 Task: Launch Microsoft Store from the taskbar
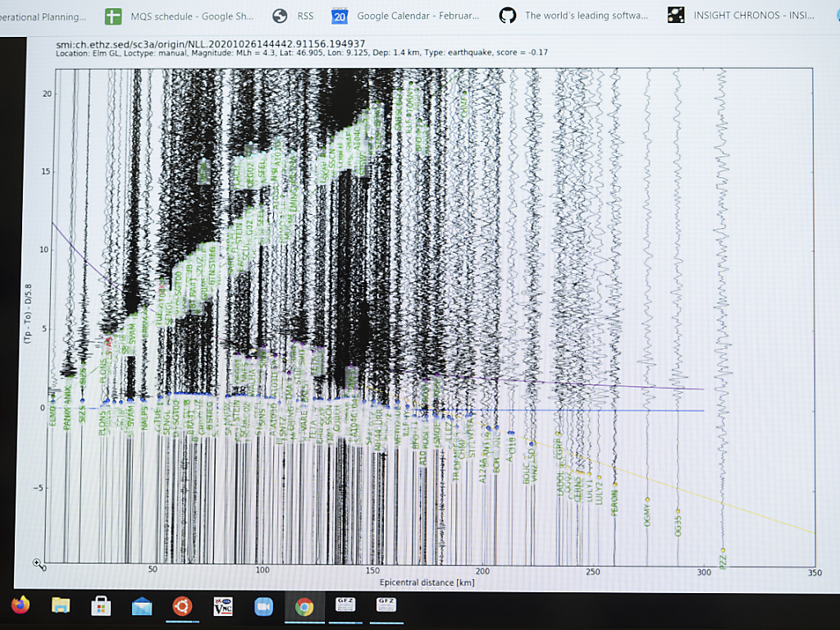pos(101,605)
